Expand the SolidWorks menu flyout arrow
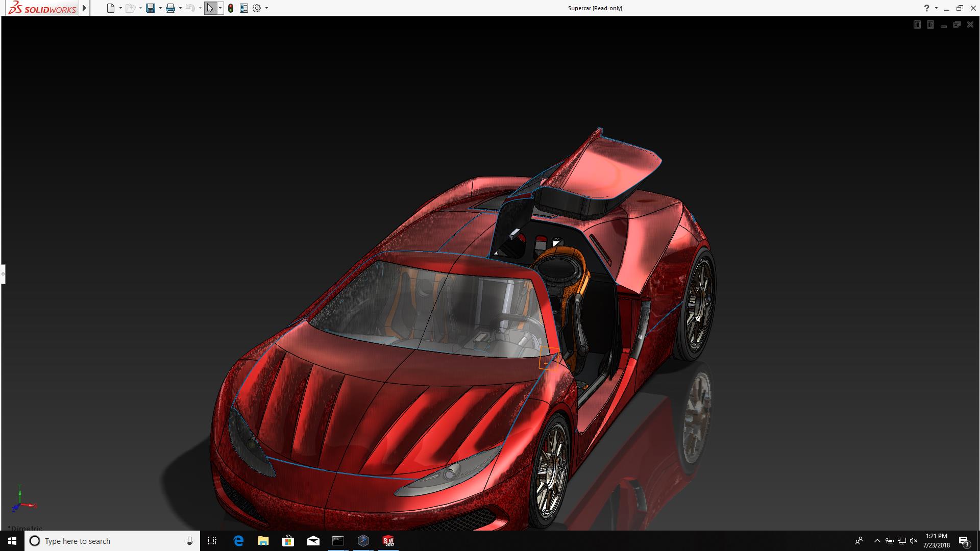This screenshot has height=551, width=980. tap(84, 8)
